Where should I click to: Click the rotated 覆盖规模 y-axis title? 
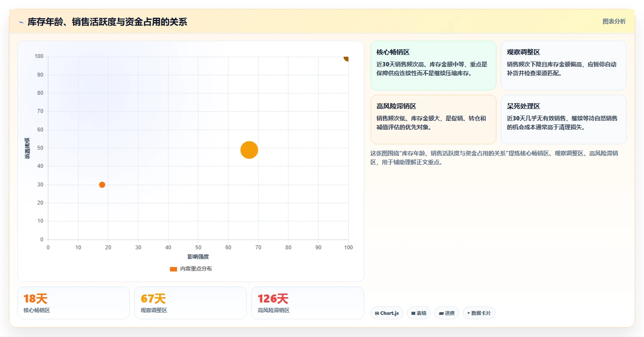pos(27,148)
